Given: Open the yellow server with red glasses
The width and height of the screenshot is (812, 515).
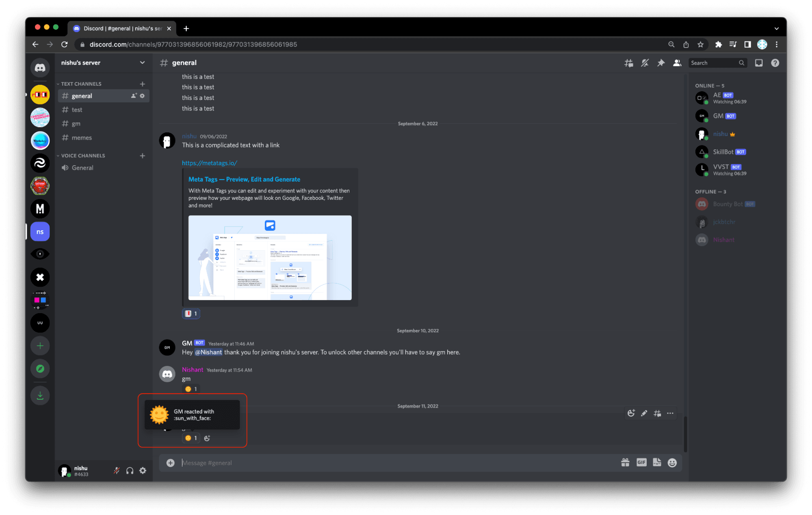Looking at the screenshot, I should 40,95.
